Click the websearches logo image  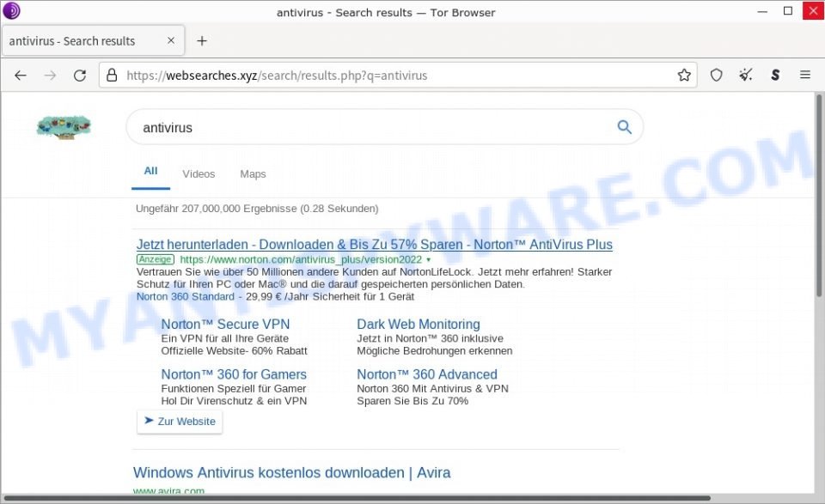(64, 127)
